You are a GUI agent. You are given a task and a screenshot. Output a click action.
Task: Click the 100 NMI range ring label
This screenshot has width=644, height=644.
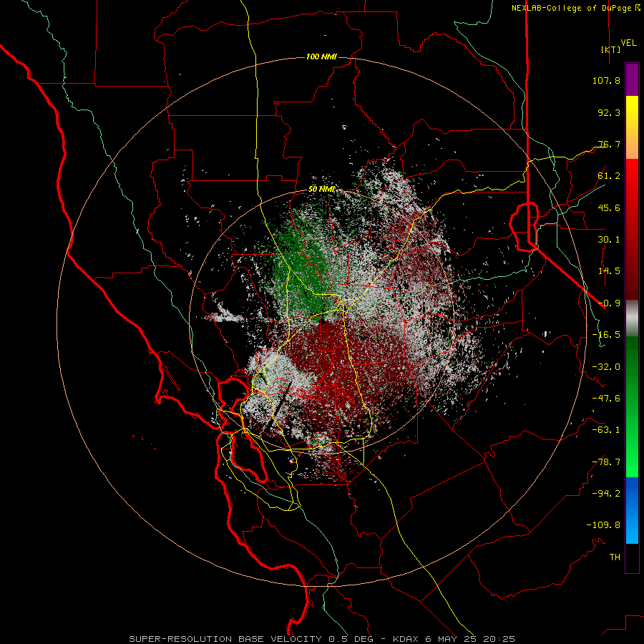(x=321, y=57)
